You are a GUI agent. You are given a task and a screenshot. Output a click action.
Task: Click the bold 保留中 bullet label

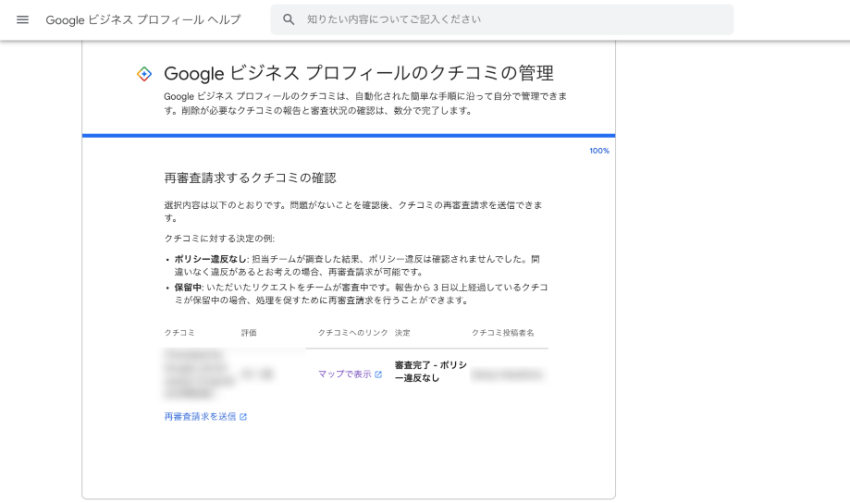click(188, 287)
